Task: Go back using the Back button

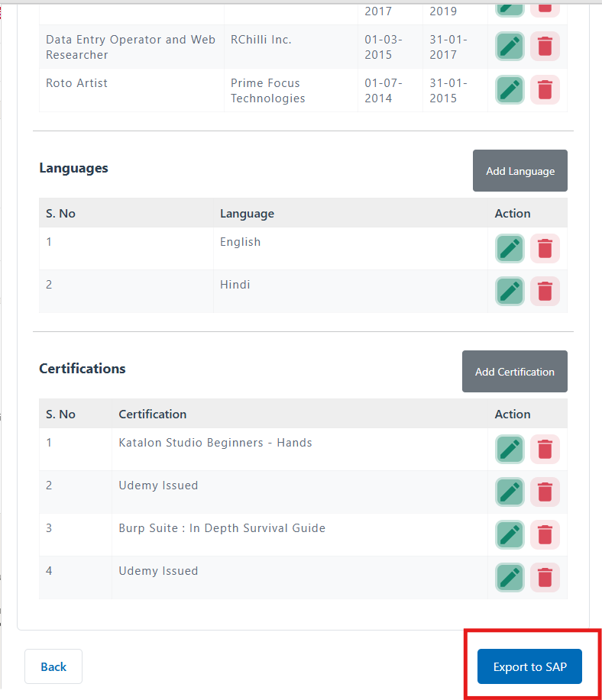Action: [x=53, y=666]
